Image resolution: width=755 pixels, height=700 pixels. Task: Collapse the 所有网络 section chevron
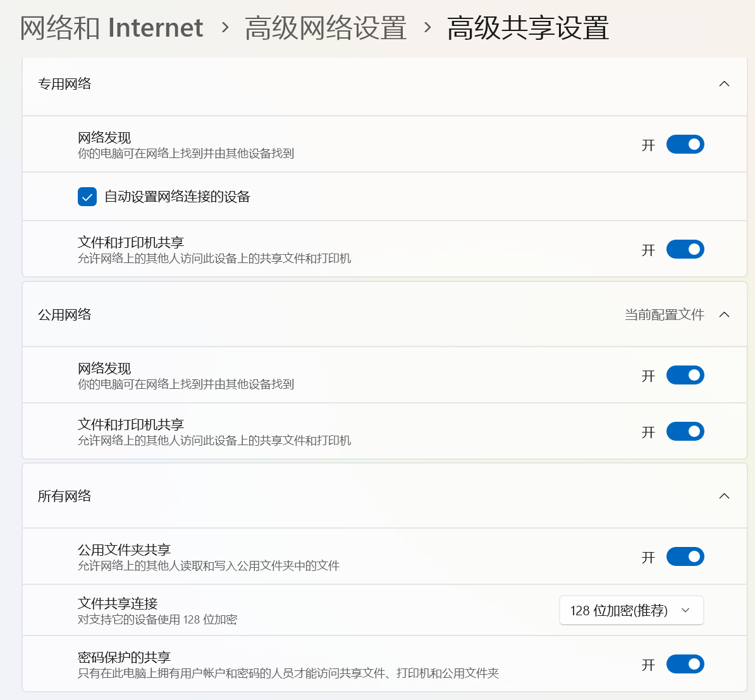(x=724, y=496)
